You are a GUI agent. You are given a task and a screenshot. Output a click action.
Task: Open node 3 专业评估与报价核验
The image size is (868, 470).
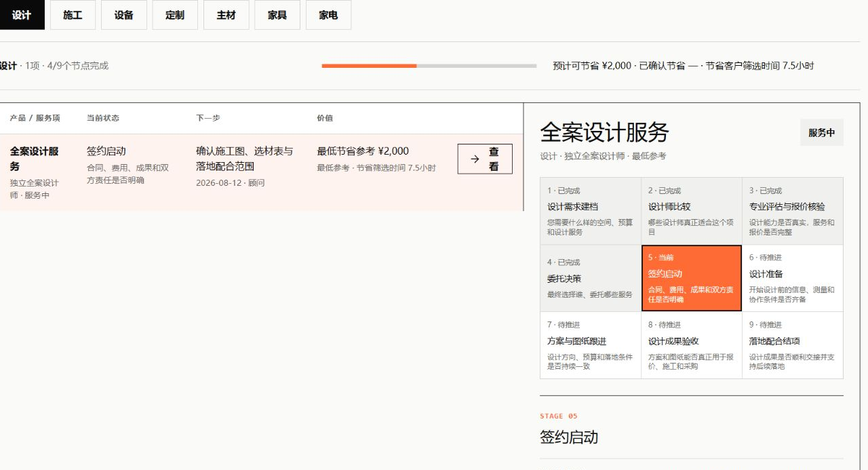pyautogui.click(x=793, y=211)
